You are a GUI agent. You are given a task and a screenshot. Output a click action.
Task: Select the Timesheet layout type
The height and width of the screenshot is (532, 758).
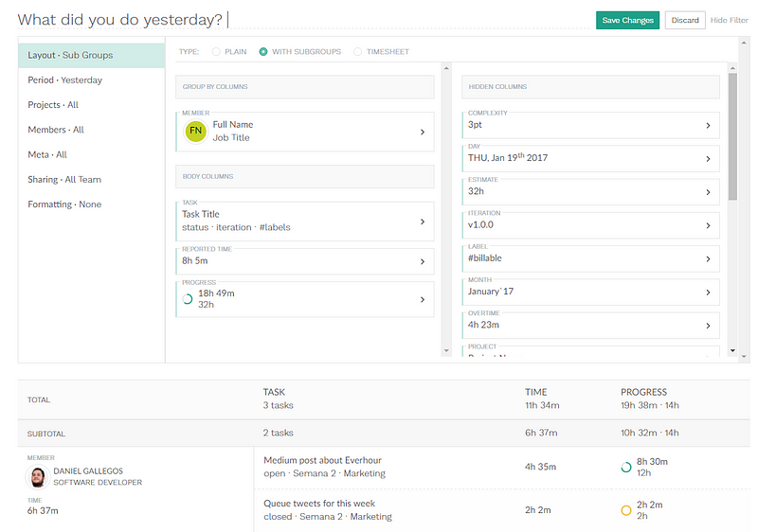[x=357, y=52]
